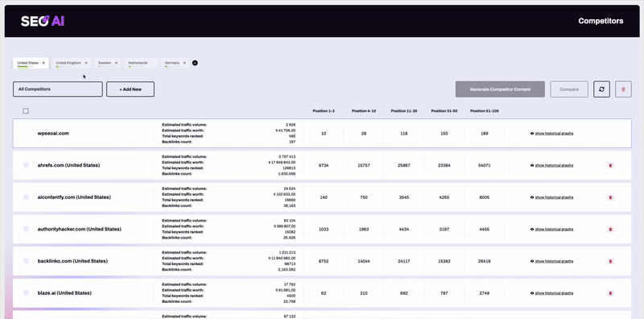Check the ahrefs.com row checkbox
644x319 pixels.
[26, 165]
